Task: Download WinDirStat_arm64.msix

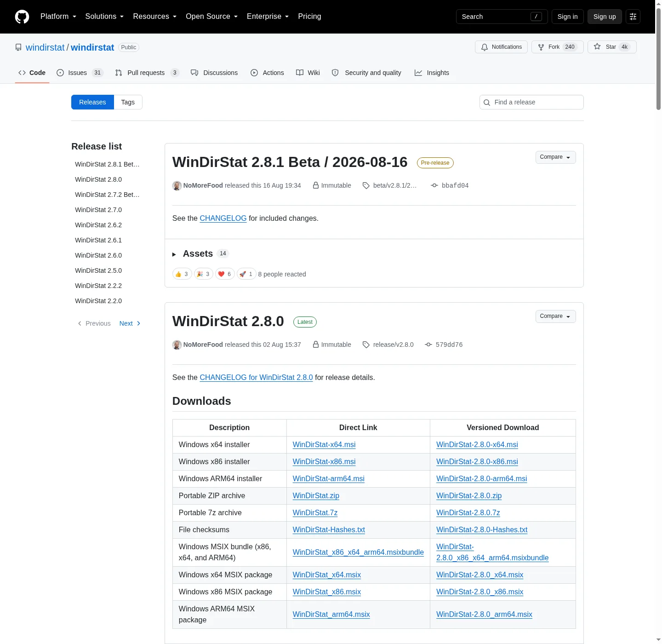Action: (x=331, y=615)
